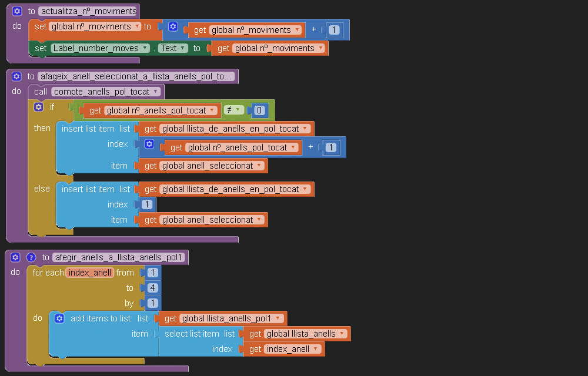
Task: Click the gear on the nº_moviments addition block
Action: [x=173, y=26]
